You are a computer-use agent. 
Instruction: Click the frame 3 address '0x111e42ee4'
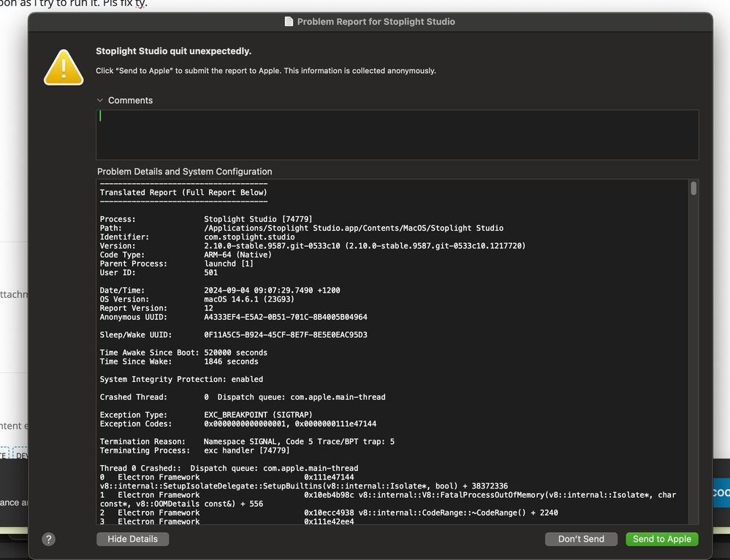(x=329, y=521)
